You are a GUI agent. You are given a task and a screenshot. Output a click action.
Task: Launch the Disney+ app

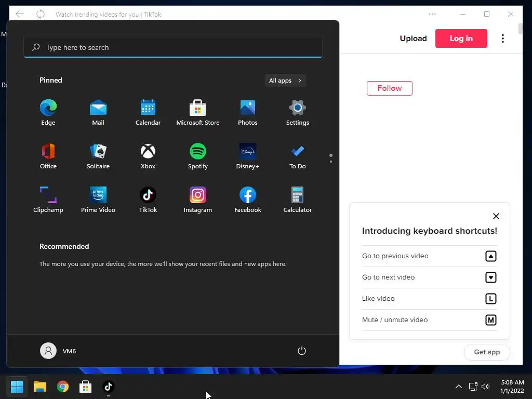[248, 156]
